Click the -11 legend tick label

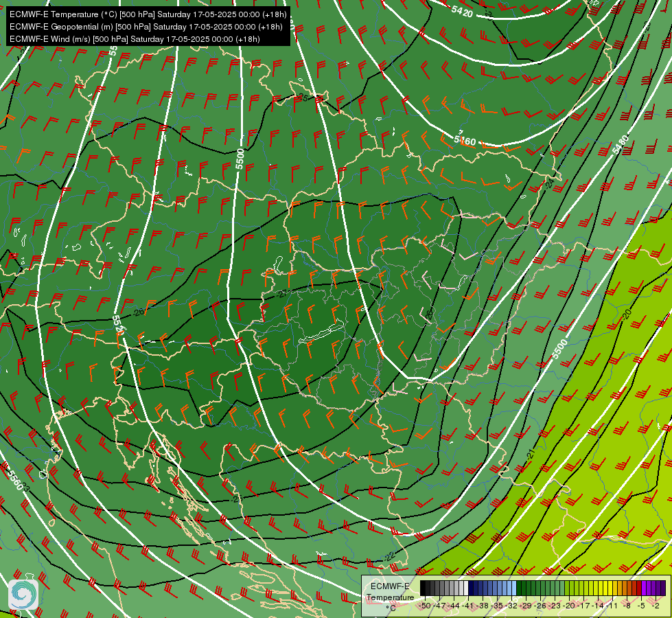[x=612, y=606]
